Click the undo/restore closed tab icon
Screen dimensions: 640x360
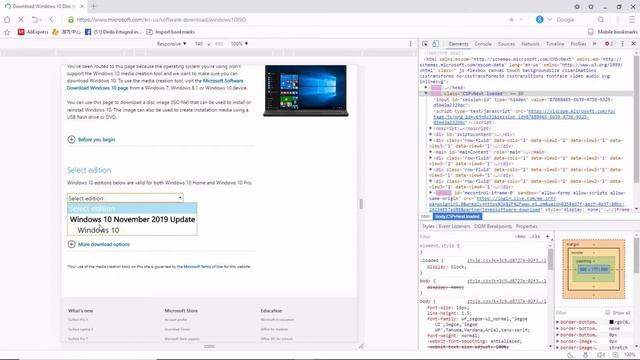point(35,20)
